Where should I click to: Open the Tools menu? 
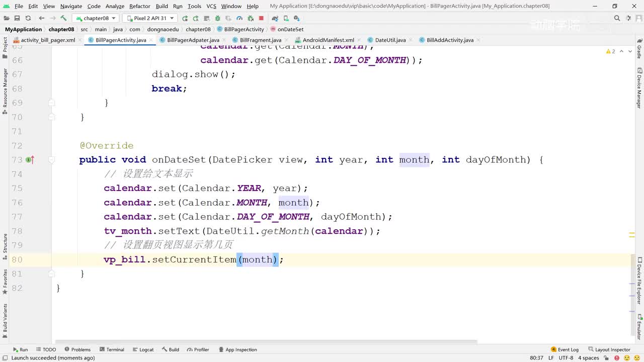coord(194,6)
